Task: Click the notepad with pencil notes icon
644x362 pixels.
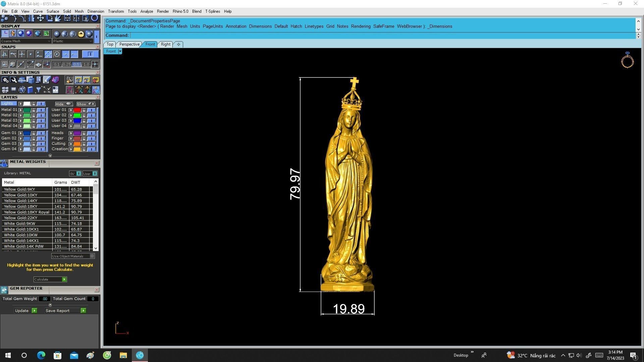Action: pos(47,80)
